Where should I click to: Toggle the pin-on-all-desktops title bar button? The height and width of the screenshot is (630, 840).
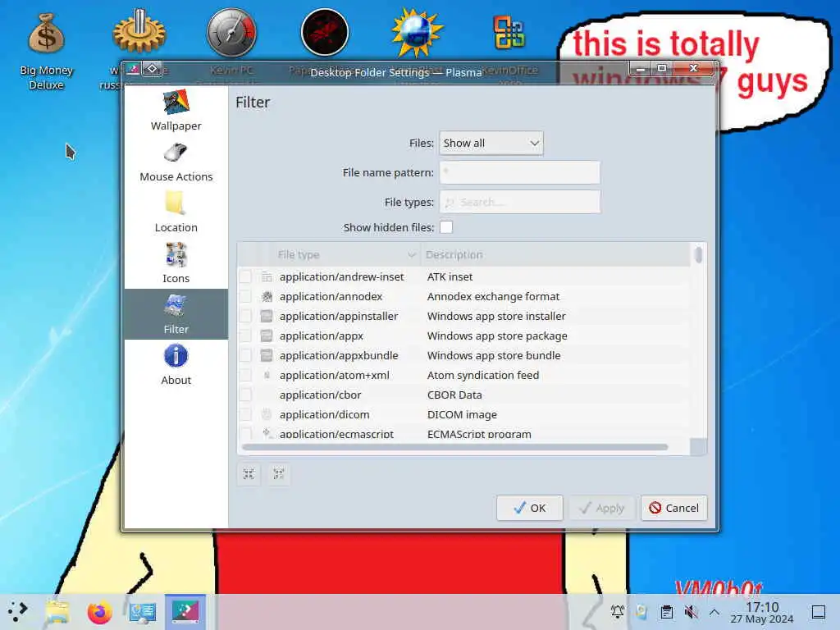point(152,69)
